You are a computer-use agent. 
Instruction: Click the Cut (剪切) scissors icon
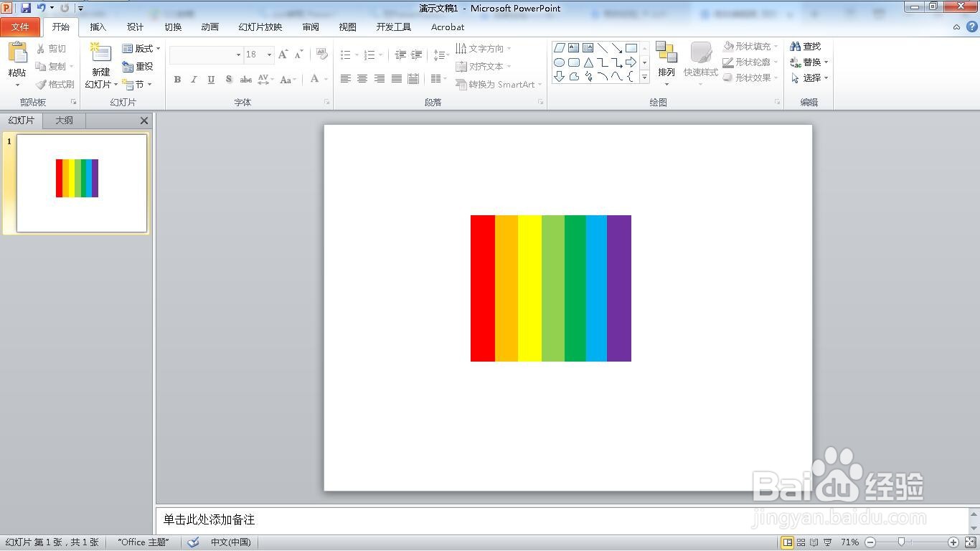point(41,49)
